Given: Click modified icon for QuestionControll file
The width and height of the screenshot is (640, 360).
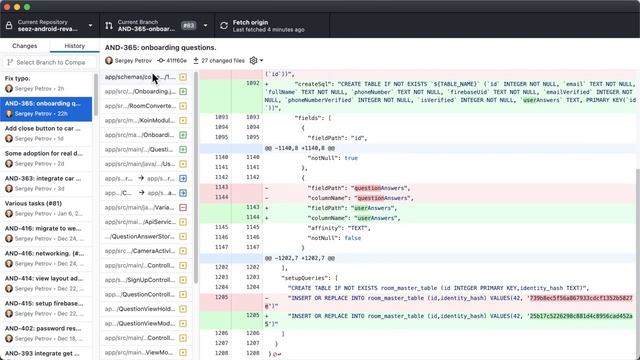Looking at the screenshot, I should (x=183, y=294).
